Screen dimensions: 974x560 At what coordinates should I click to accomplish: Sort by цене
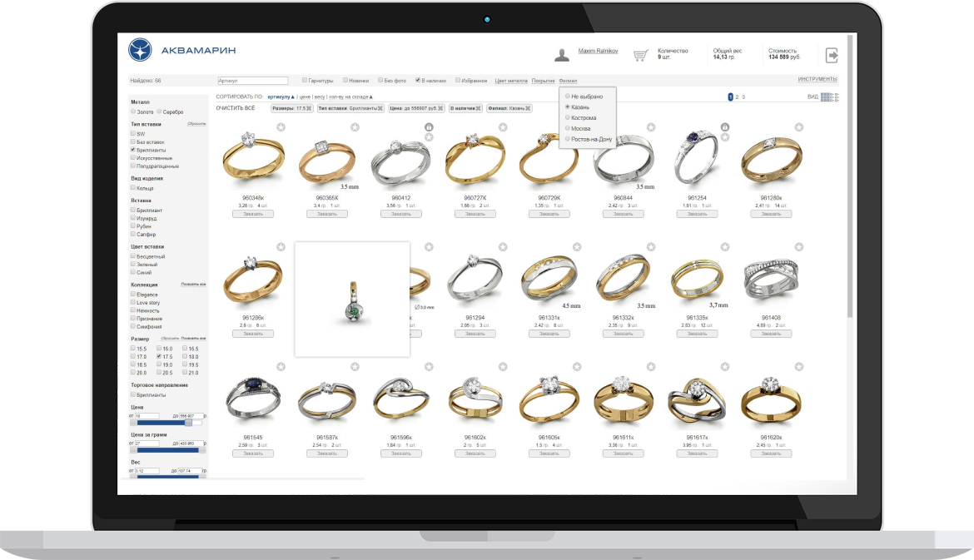point(305,97)
